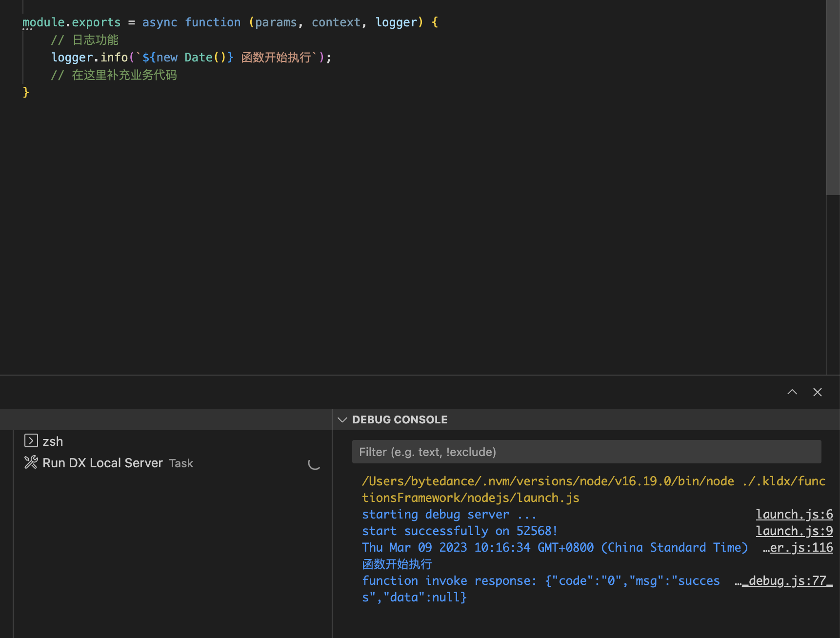Viewport: 840px width, 638px height.
Task: Click the 'context' parameter in the function signature
Action: tap(336, 22)
